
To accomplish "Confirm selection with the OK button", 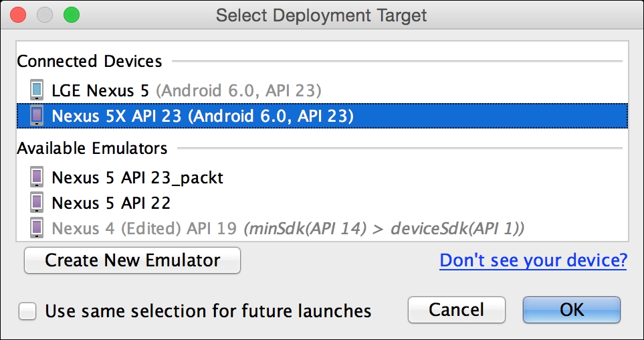I will click(572, 310).
